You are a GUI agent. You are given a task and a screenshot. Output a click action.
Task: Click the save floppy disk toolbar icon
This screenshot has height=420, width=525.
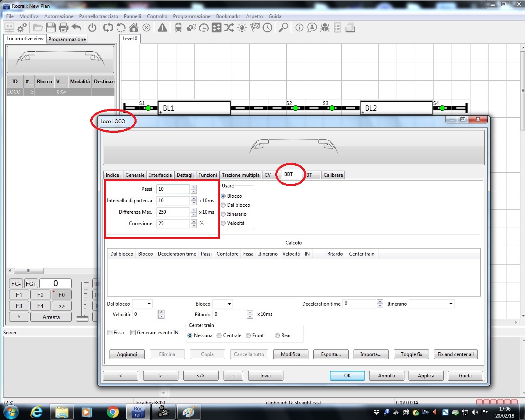(51, 28)
